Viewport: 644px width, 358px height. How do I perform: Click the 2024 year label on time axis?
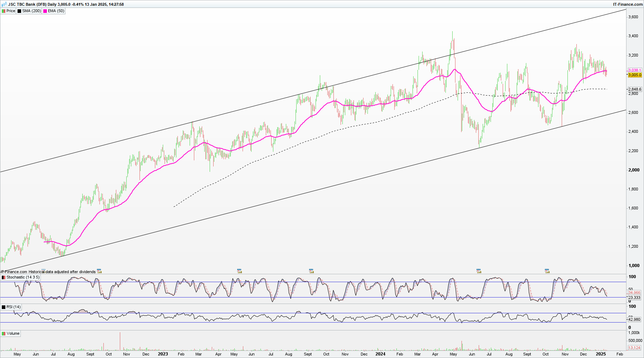[x=380, y=354]
